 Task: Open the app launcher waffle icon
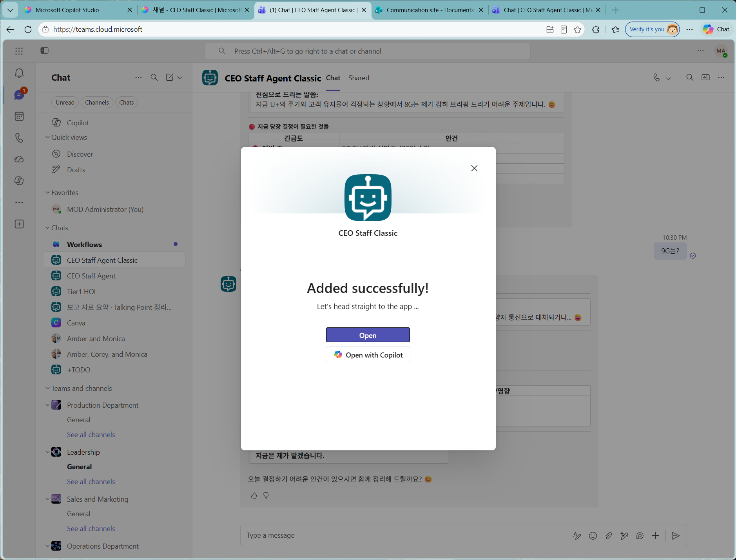19,51
